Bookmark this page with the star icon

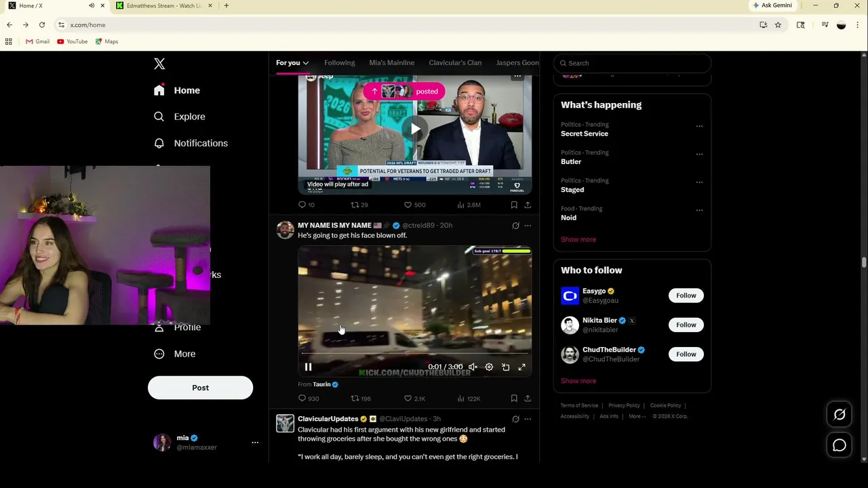tap(778, 25)
